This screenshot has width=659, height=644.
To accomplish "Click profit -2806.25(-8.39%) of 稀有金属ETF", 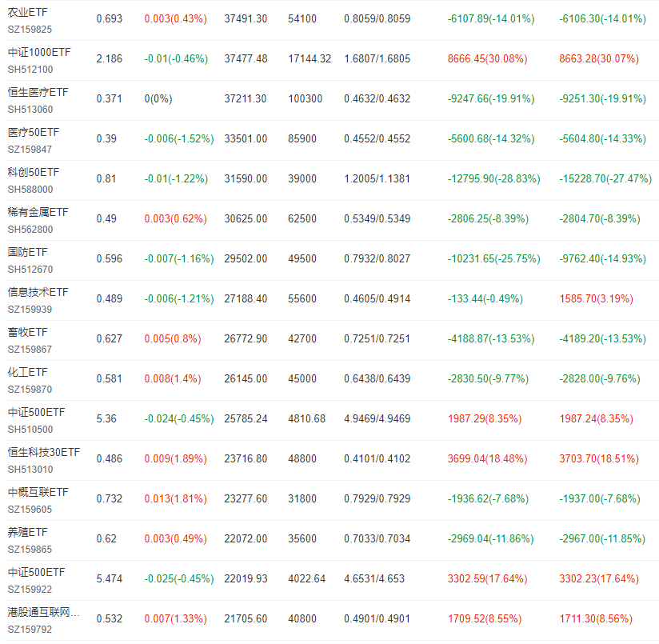I will point(488,218).
